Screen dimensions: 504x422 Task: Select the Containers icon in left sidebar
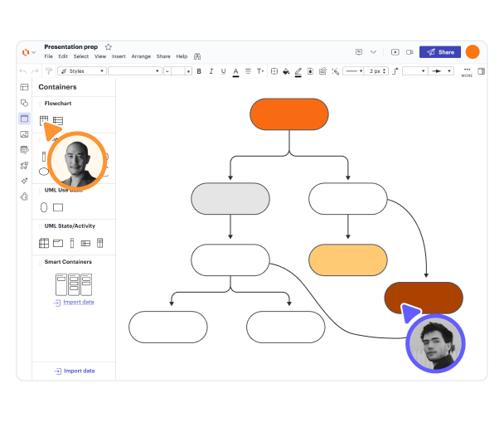(x=24, y=119)
